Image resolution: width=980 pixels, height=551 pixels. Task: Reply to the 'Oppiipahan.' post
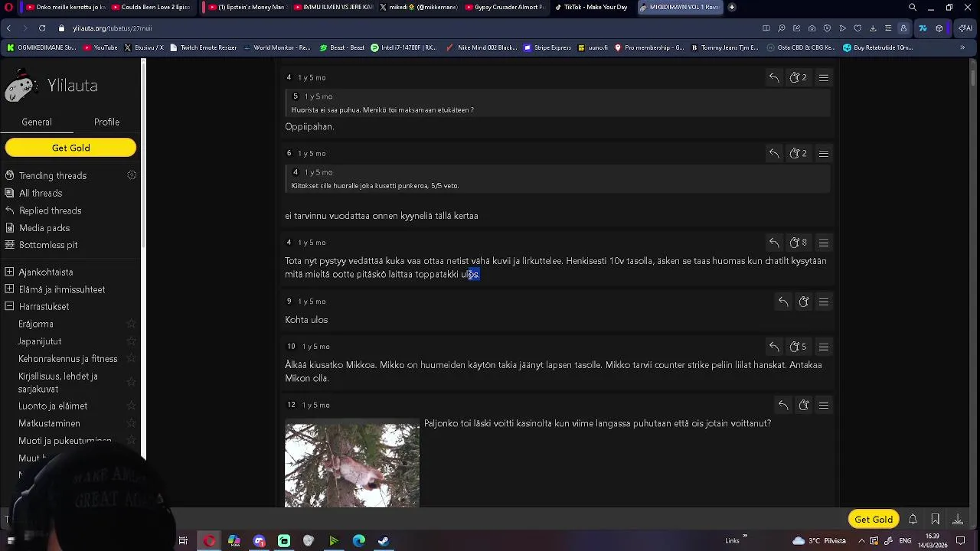tap(774, 77)
